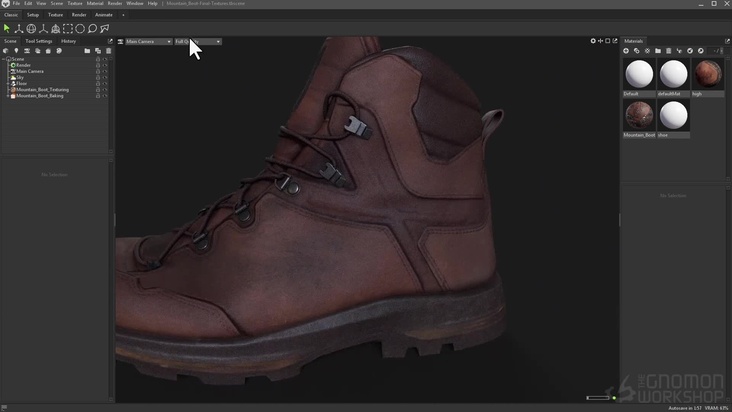The height and width of the screenshot is (412, 732).
Task: Choose the rectangle marquee select tool
Action: (68, 28)
